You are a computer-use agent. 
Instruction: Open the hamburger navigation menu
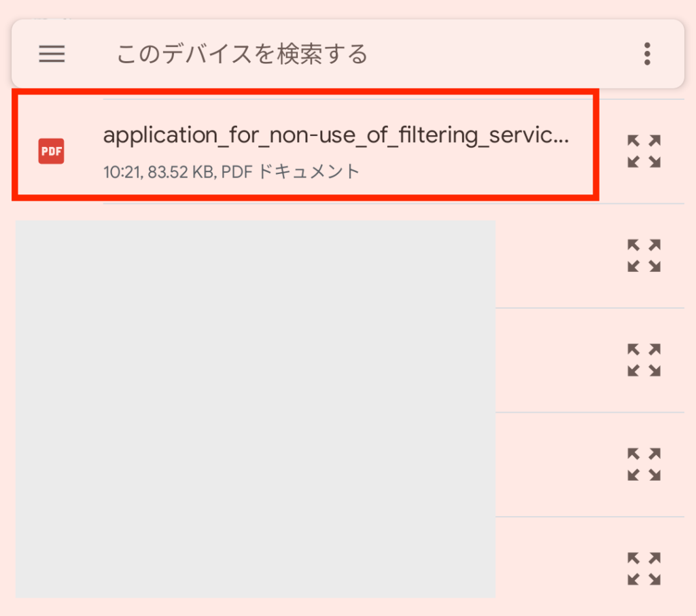pyautogui.click(x=52, y=54)
